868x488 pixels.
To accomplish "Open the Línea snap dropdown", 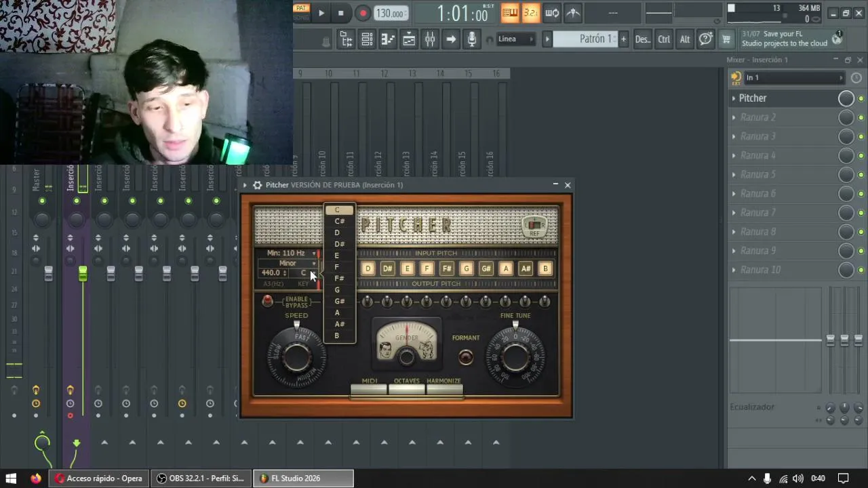I will [x=515, y=39].
